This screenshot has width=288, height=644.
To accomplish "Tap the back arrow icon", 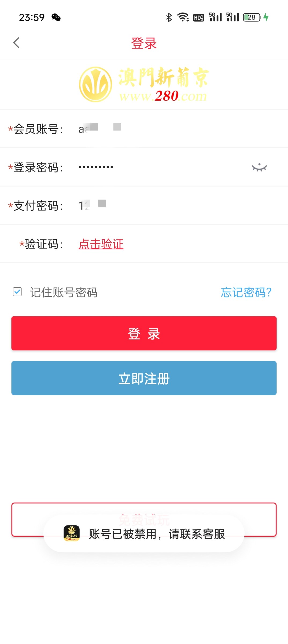I will click(x=17, y=43).
